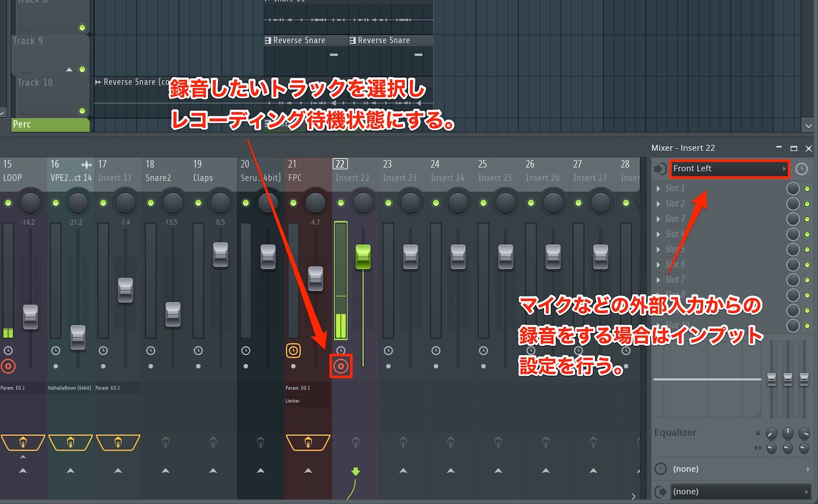Click the green volume fader on Insert 22
The height and width of the screenshot is (504, 818).
tap(363, 257)
